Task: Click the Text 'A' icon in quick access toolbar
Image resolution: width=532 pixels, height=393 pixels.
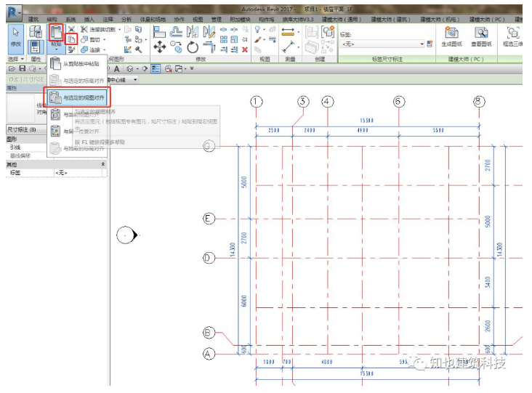Action: pos(117,69)
